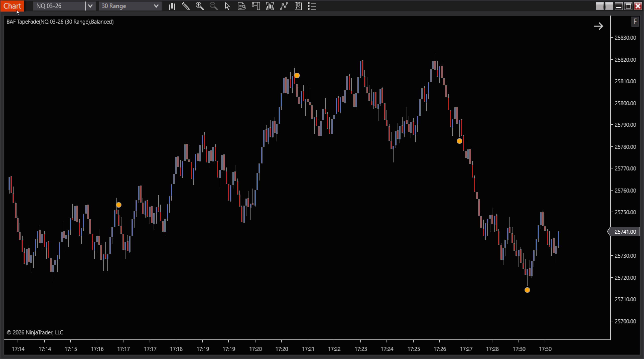Click the return-to-latest-bar arrow

pyautogui.click(x=599, y=26)
